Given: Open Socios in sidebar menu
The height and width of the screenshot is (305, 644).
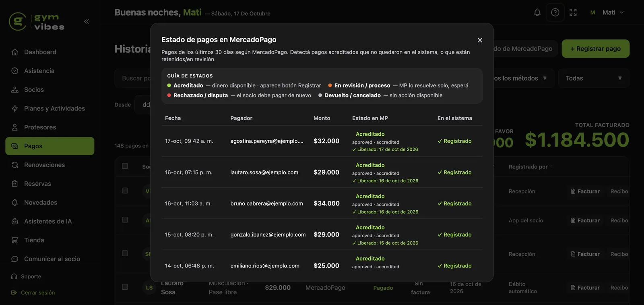Looking at the screenshot, I should (x=50, y=89).
